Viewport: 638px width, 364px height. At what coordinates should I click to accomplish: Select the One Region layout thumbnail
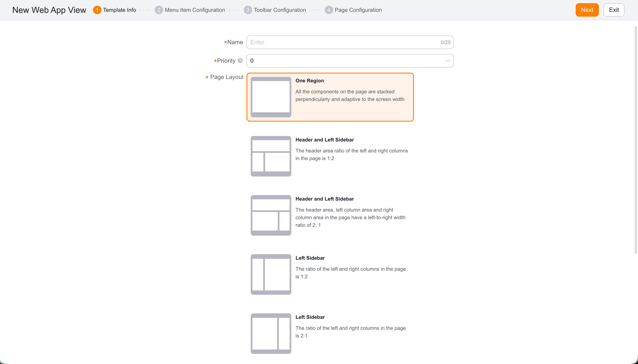point(271,97)
